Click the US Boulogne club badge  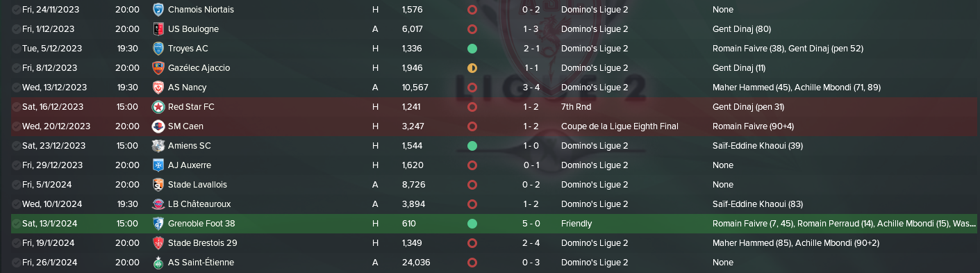(x=158, y=29)
